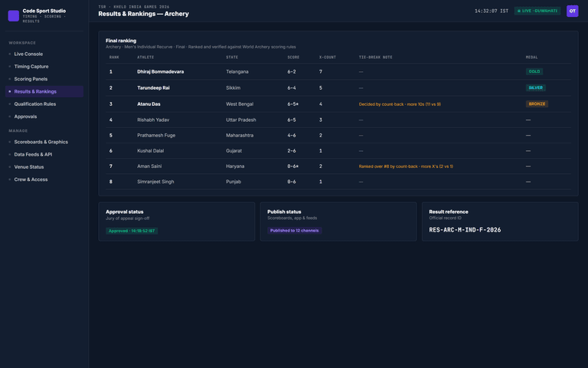Click the Gujarat state cell
588x368 pixels.
(x=234, y=150)
